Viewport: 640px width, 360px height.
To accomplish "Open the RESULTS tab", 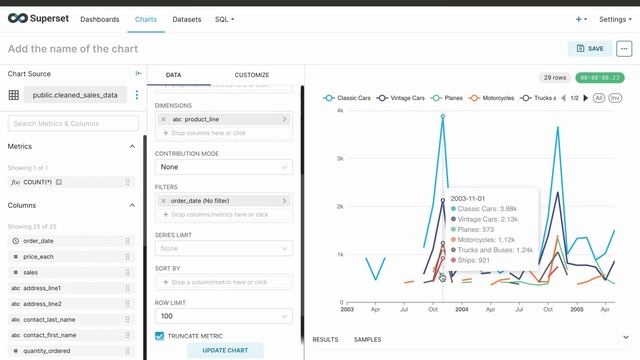I will [325, 340].
